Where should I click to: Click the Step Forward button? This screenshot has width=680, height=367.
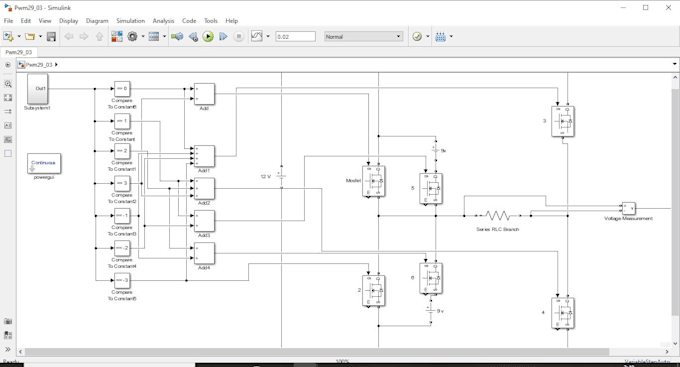click(223, 36)
